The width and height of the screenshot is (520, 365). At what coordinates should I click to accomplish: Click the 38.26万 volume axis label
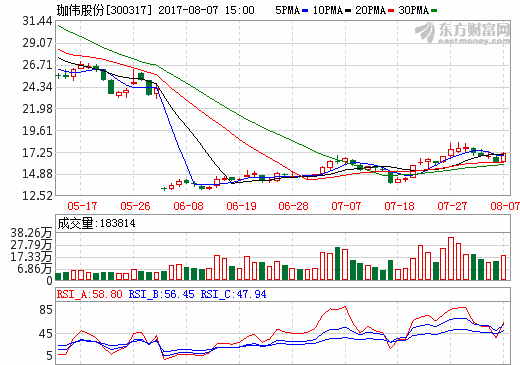pyautogui.click(x=31, y=233)
